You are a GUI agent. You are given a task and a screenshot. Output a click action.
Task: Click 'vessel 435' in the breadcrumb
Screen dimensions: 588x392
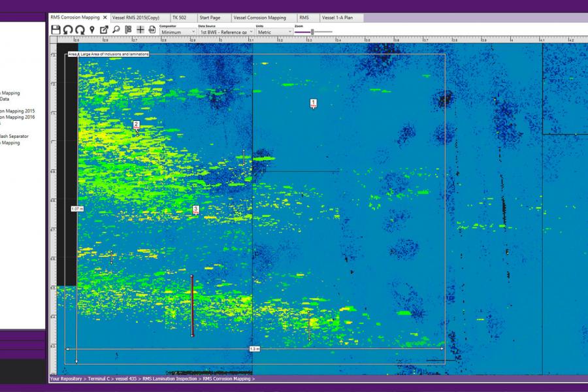(126, 379)
